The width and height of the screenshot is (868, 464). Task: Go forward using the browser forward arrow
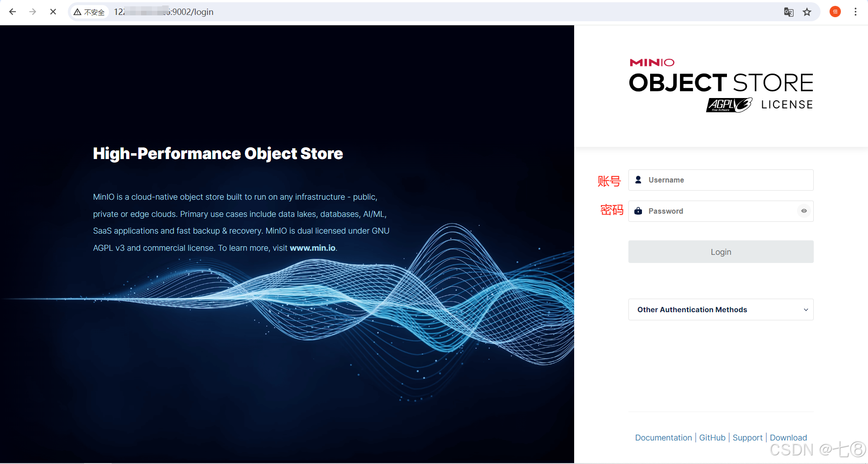(x=33, y=12)
